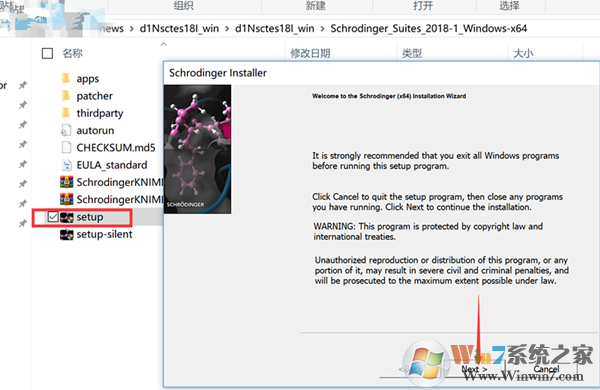
Task: Click the first d1Nsctes18I_win breadcrumb segment
Action: (x=179, y=29)
